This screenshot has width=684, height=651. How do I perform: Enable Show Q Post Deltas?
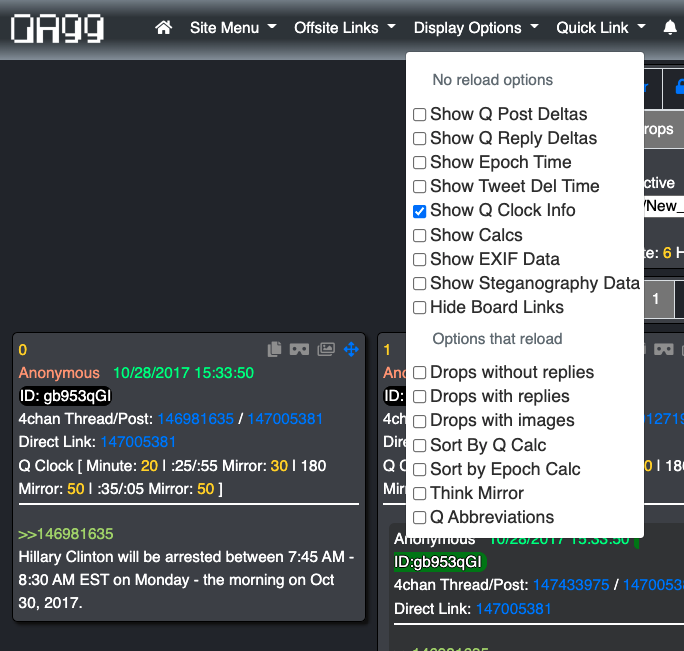coord(420,114)
